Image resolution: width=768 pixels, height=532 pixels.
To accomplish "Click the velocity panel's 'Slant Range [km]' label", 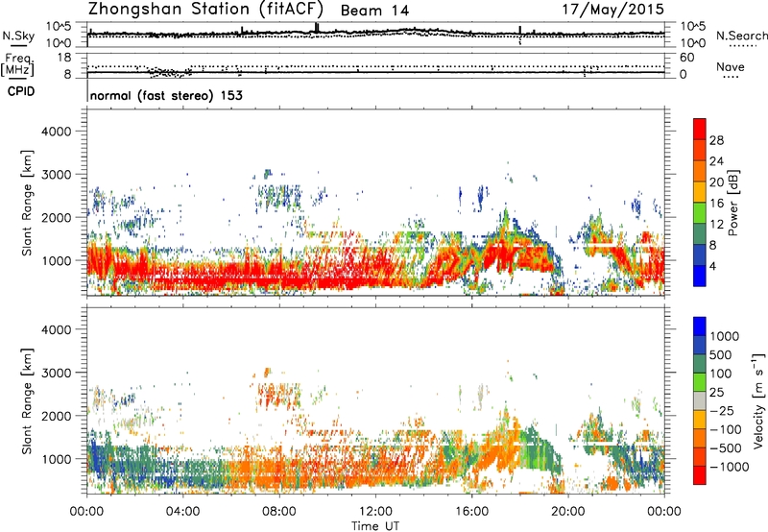I will tap(27, 401).
